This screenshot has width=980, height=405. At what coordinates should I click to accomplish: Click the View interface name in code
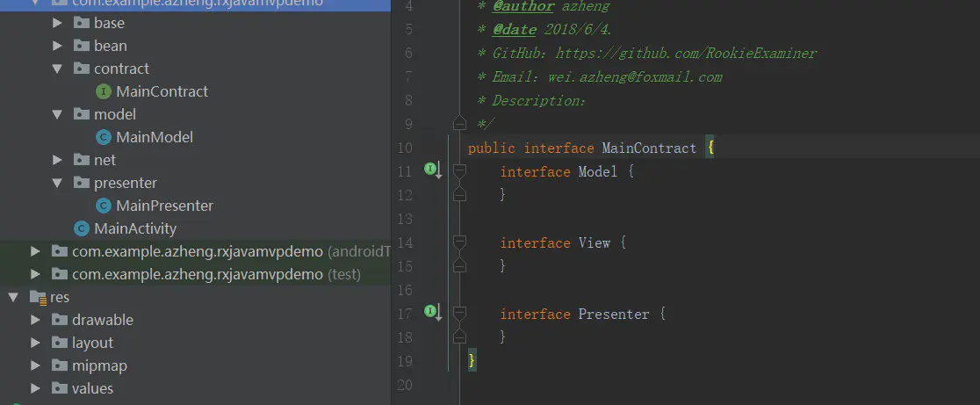594,242
